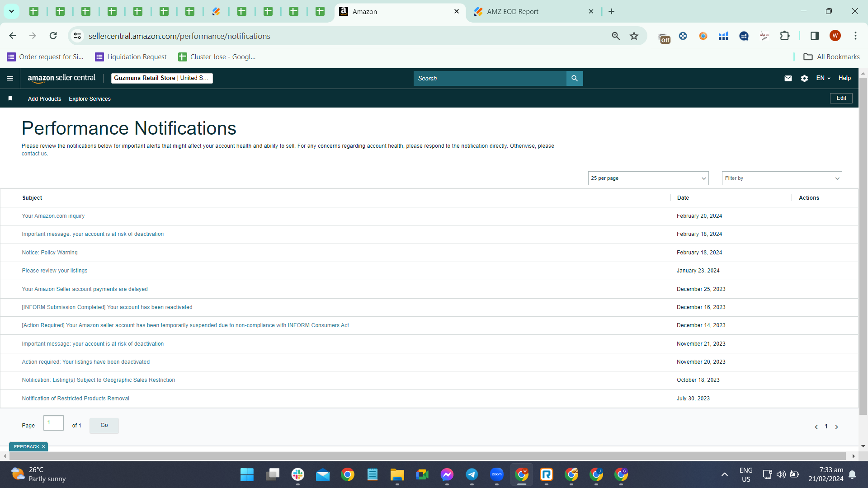
Task: Reload the page with the refresh icon
Action: point(53,36)
